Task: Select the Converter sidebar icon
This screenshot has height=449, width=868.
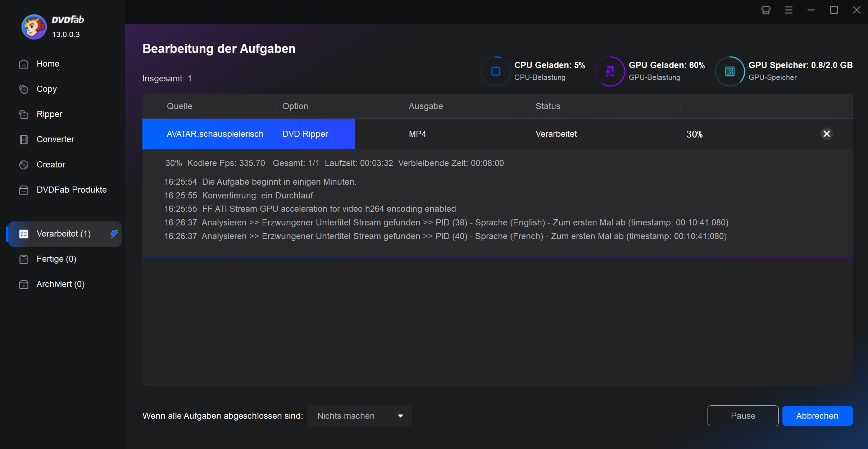Action: pyautogui.click(x=23, y=139)
